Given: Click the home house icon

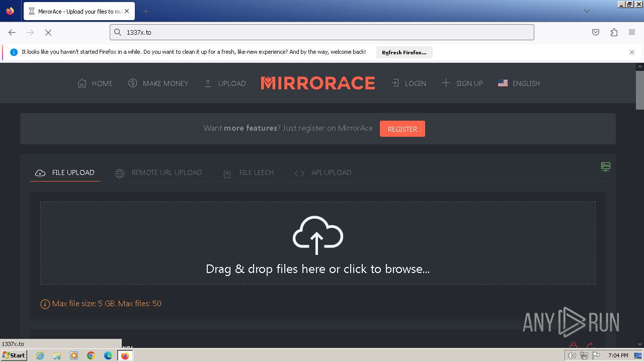Looking at the screenshot, I should tap(82, 83).
